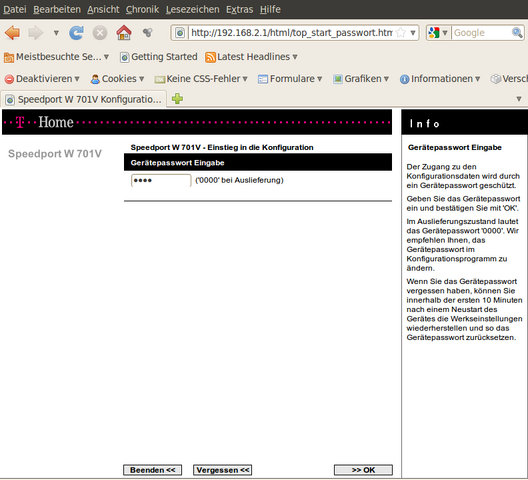This screenshot has width=528, height=480.
Task: Open Chronik menu
Action: tap(142, 9)
